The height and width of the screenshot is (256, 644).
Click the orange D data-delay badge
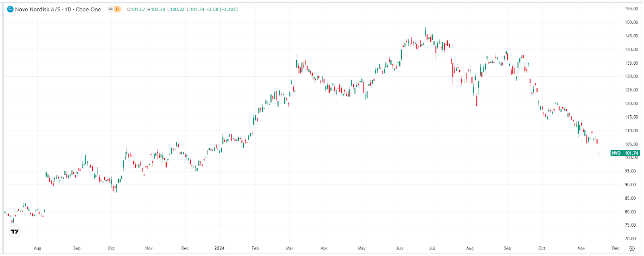click(x=118, y=9)
